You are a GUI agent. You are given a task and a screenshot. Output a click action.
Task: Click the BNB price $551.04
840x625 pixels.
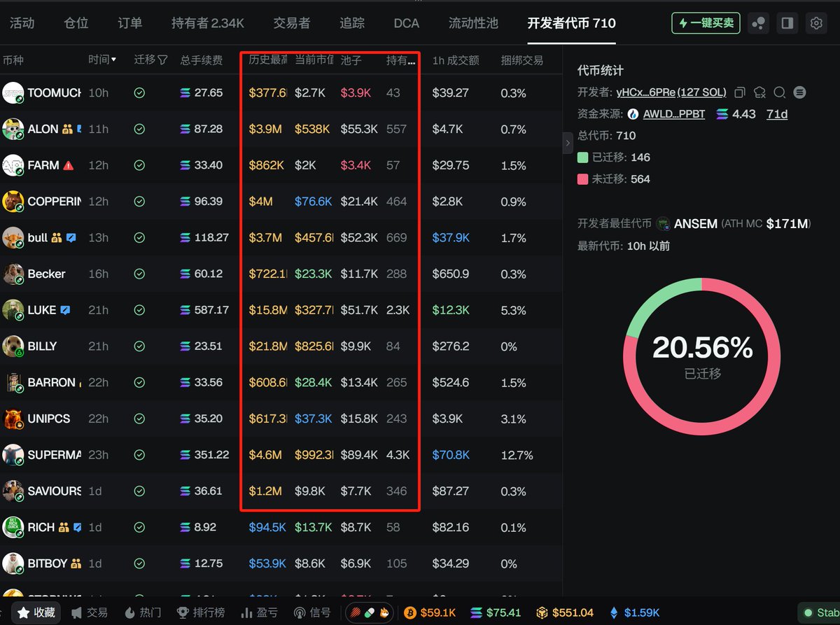pyautogui.click(x=565, y=612)
